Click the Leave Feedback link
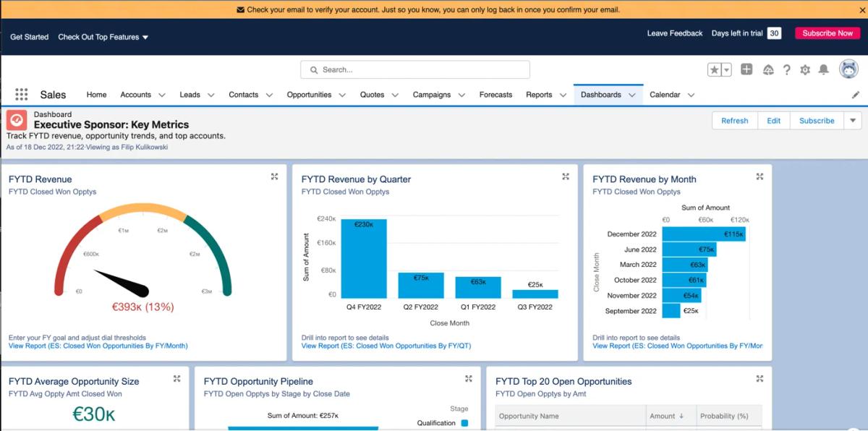 click(x=674, y=33)
